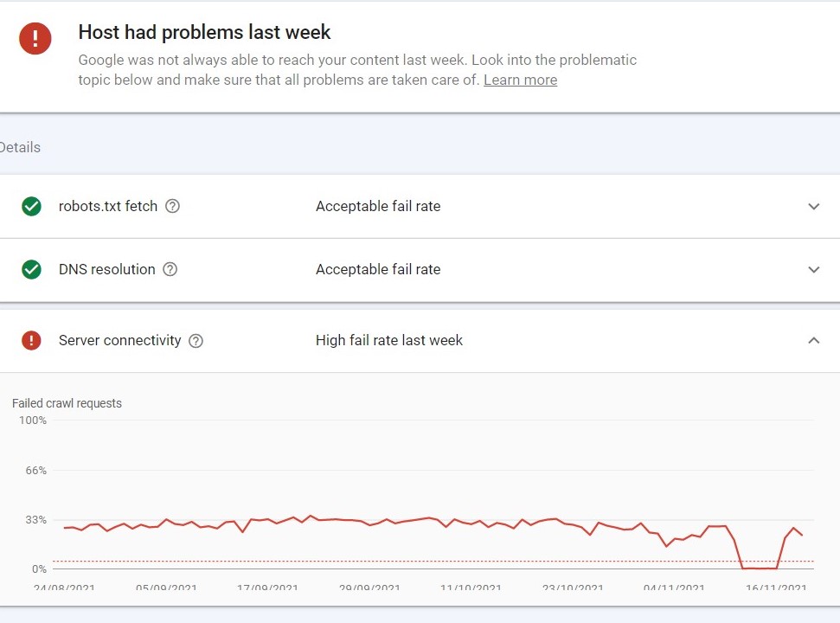This screenshot has height=623, width=840.
Task: Open help for Server connectivity
Action: (196, 341)
